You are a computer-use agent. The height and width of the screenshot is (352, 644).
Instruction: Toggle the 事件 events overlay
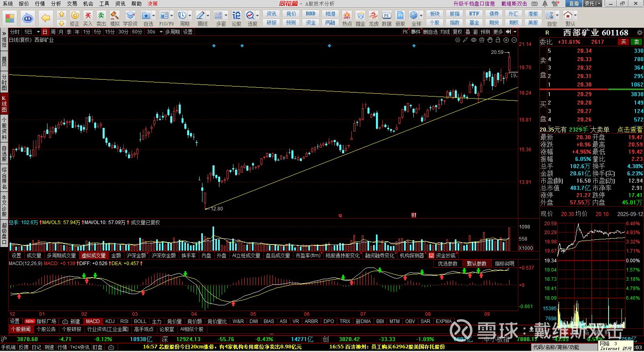click(x=416, y=32)
